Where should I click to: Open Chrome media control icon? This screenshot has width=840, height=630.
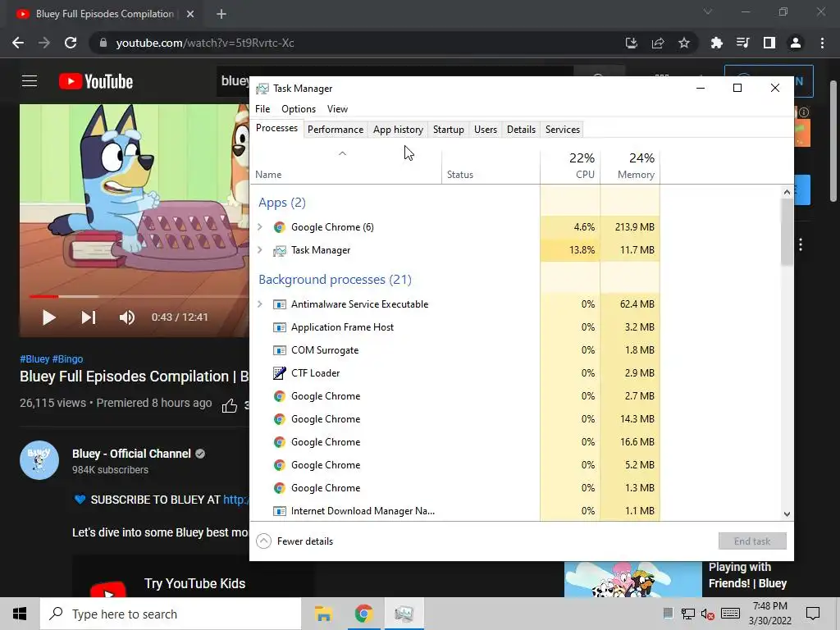tap(742, 43)
